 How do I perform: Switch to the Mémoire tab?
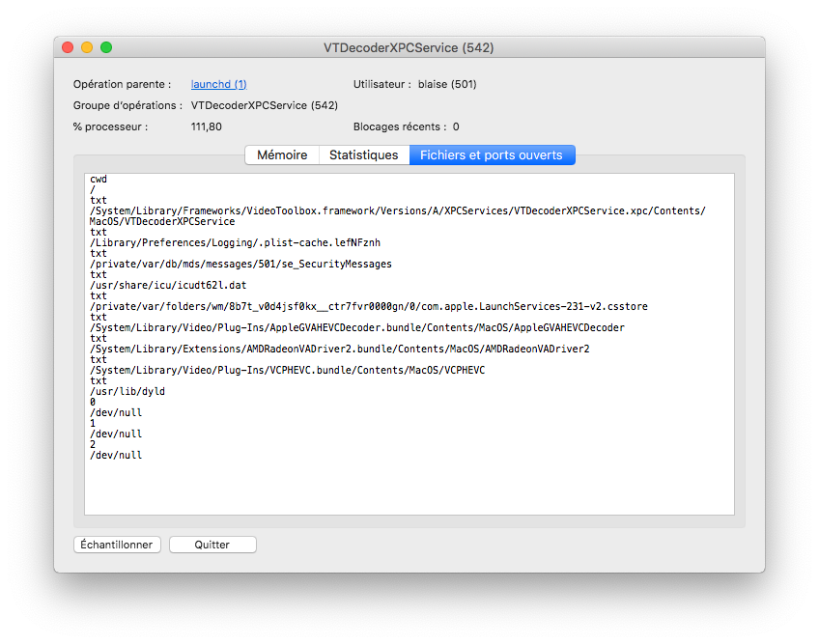point(282,155)
